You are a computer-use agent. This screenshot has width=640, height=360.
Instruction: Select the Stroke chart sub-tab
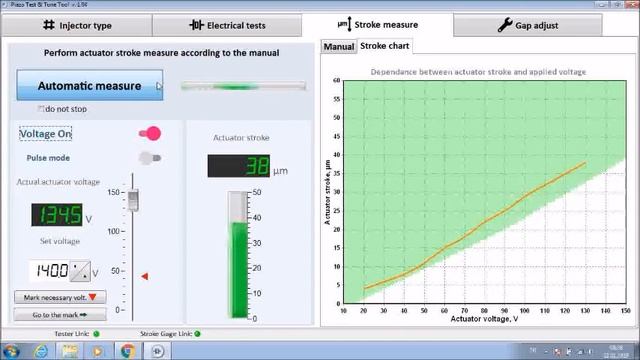click(x=384, y=46)
